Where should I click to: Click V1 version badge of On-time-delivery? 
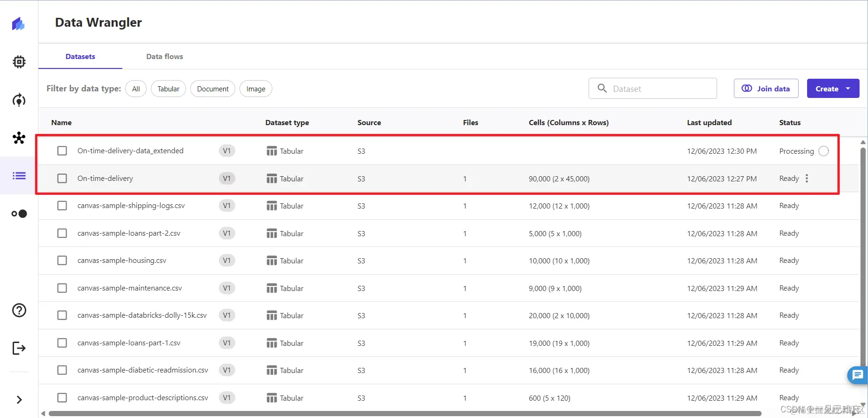point(227,178)
